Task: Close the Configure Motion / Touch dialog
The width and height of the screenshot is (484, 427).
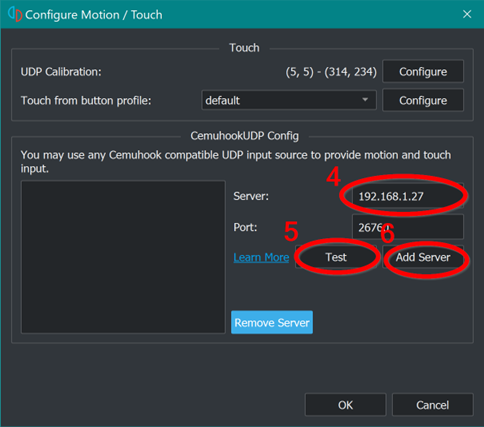Action: (467, 14)
